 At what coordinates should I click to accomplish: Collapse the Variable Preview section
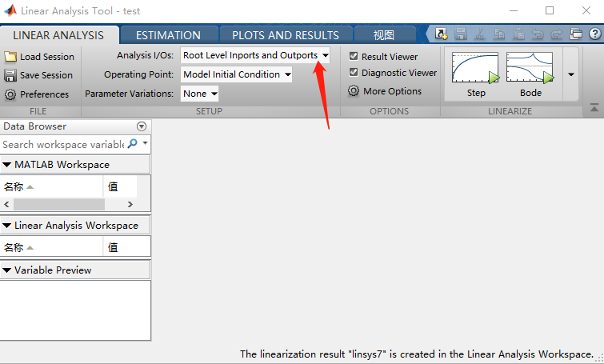(7, 270)
